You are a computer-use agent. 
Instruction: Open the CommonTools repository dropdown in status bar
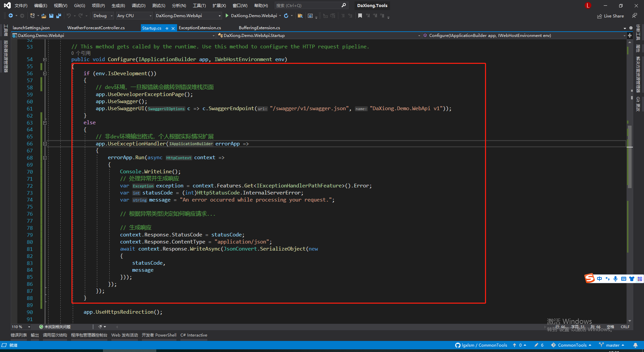pos(571,345)
